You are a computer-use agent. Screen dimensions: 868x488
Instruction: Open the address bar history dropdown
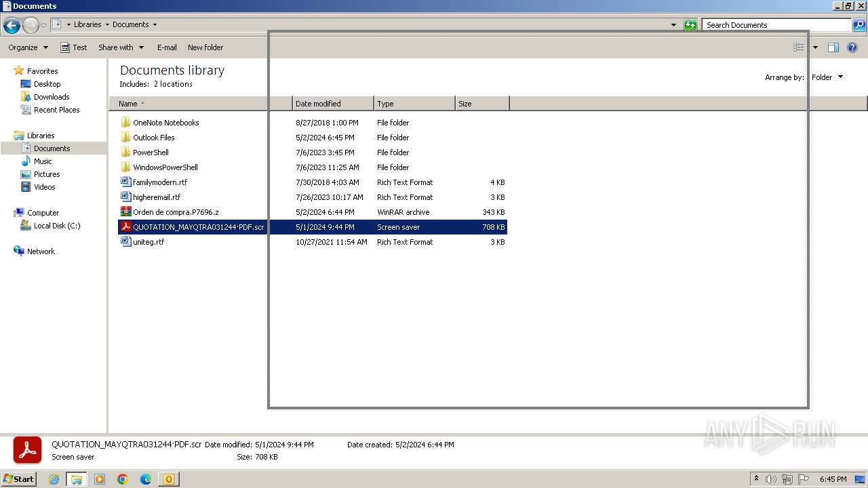click(x=673, y=25)
